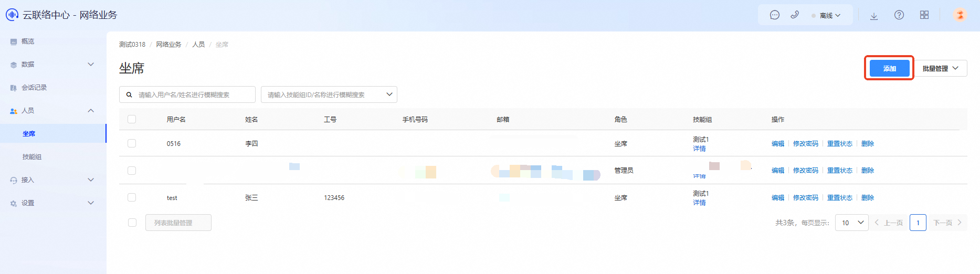Click 编辑 for user 0516
This screenshot has height=274, width=980.
coord(778,144)
